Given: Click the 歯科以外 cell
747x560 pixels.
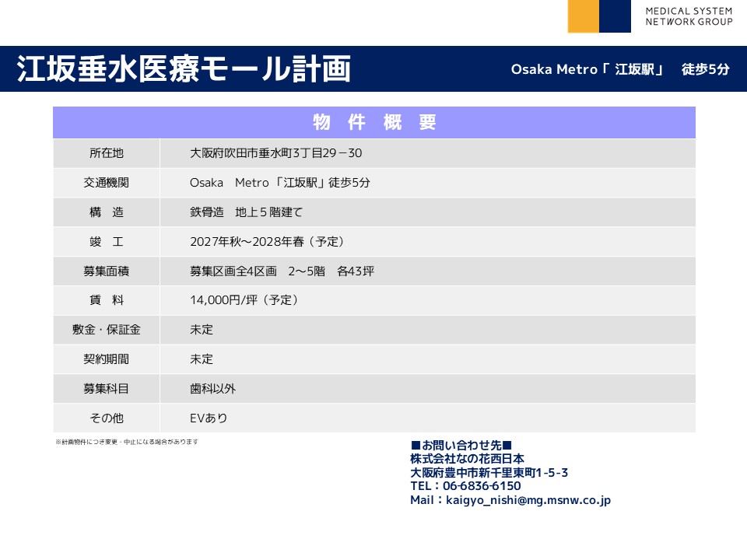Looking at the screenshot, I should [x=212, y=388].
